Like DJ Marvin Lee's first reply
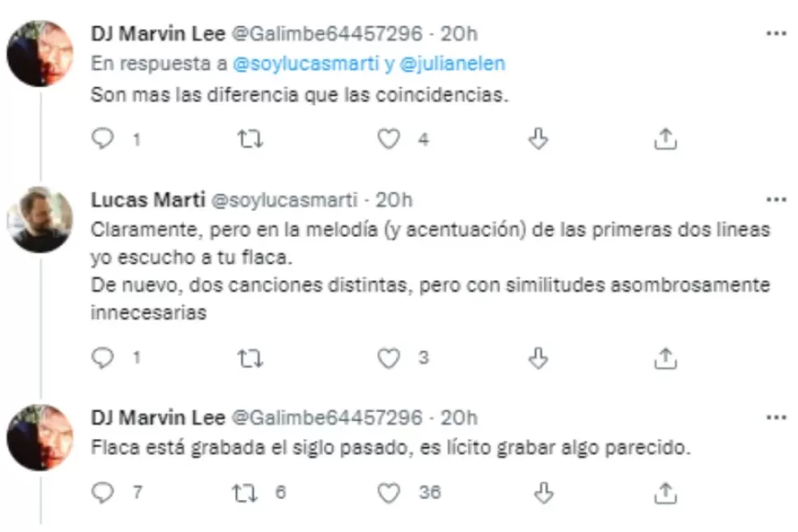Viewport: 798px width, 532px height. click(389, 139)
